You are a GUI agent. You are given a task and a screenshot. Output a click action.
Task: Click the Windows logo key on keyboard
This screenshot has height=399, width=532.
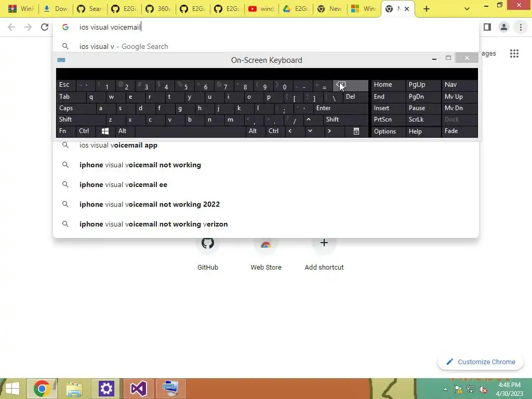tap(105, 131)
